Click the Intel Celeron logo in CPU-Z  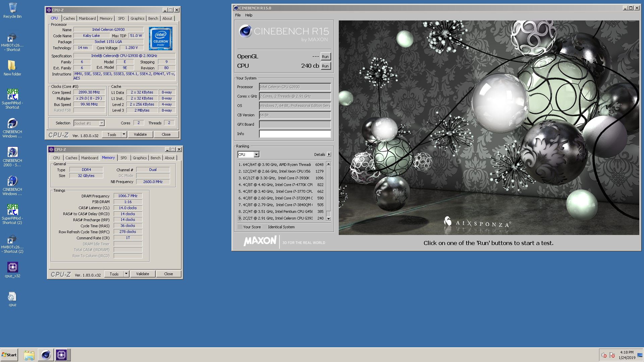161,39
